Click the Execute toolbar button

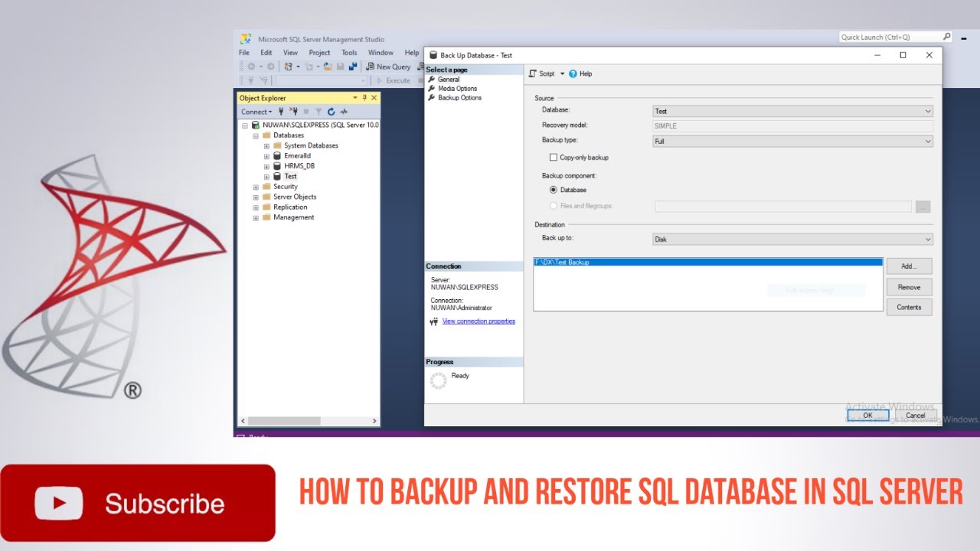(x=394, y=80)
